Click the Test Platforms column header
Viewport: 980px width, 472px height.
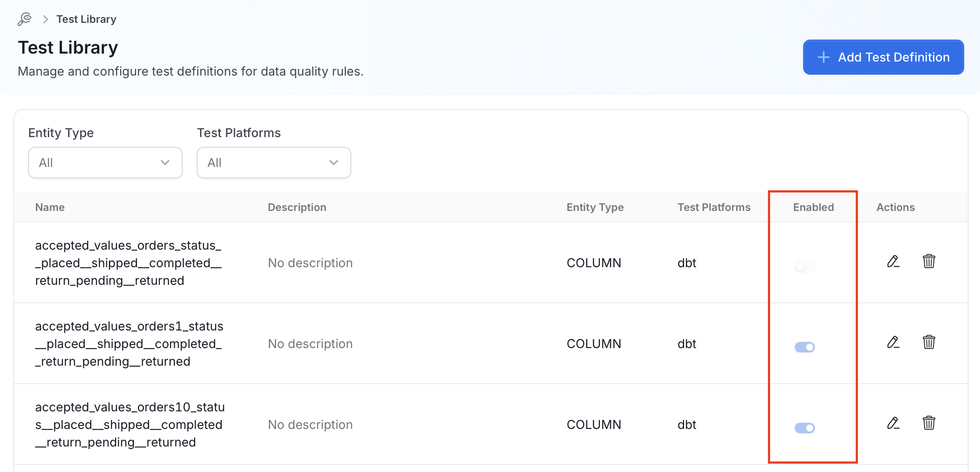pos(714,207)
